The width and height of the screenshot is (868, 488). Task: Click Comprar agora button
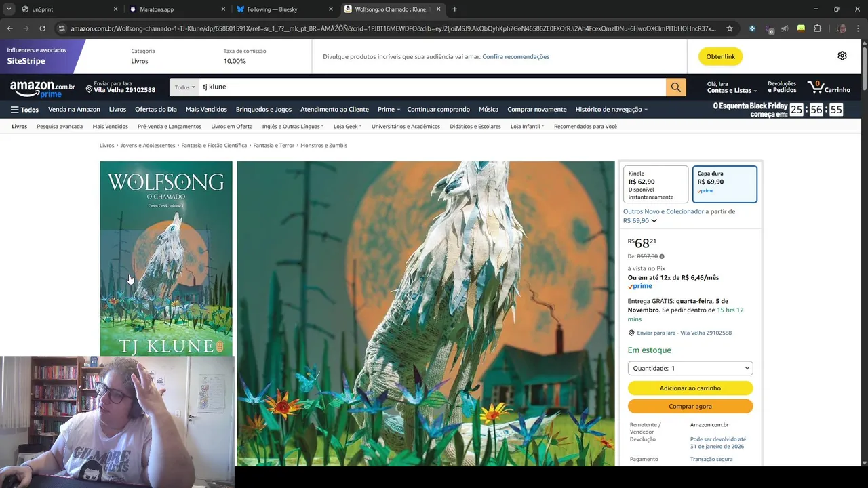[x=690, y=406]
